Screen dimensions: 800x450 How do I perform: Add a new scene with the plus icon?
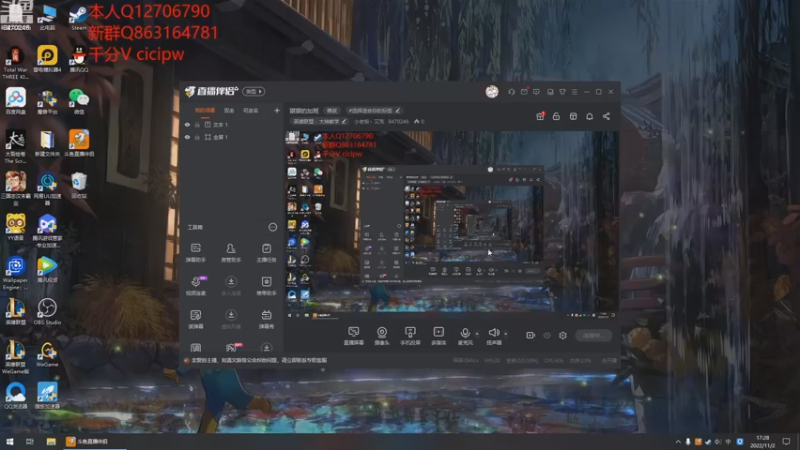click(x=277, y=110)
